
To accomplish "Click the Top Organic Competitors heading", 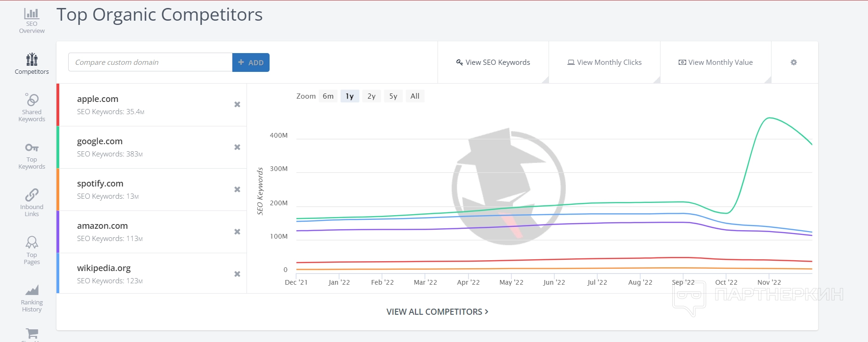I will (159, 15).
